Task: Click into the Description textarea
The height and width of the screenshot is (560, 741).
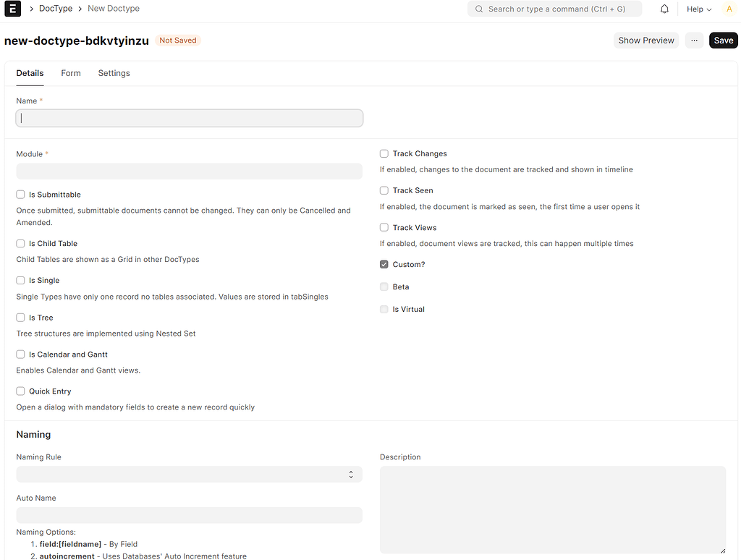Action: point(552,510)
